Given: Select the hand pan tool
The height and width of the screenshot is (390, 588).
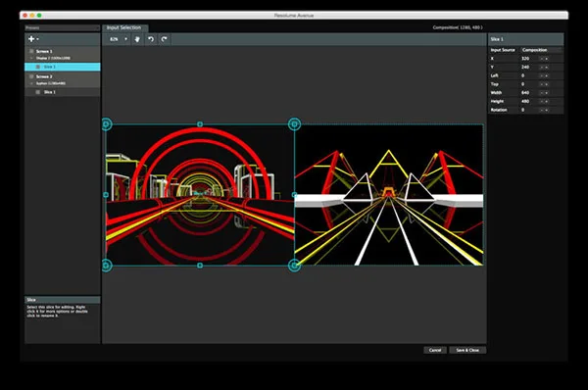Looking at the screenshot, I should [137, 39].
